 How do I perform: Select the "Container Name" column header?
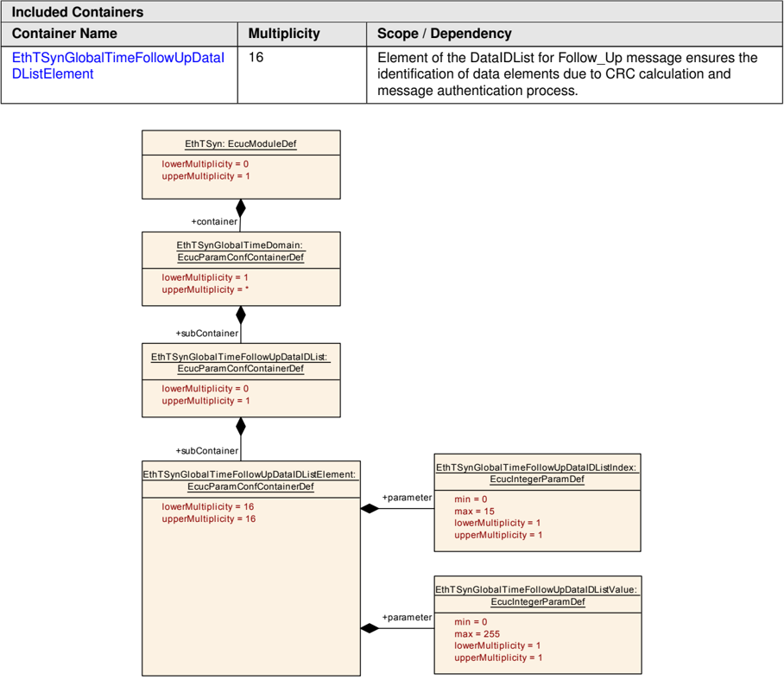pos(65,34)
